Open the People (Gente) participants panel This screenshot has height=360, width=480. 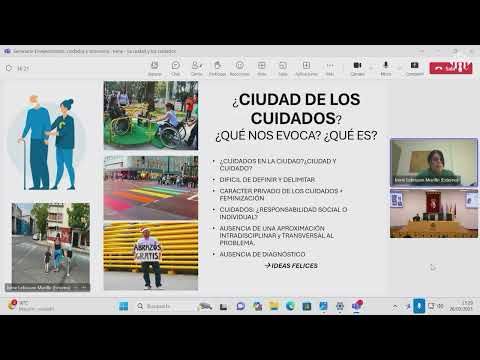point(197,68)
